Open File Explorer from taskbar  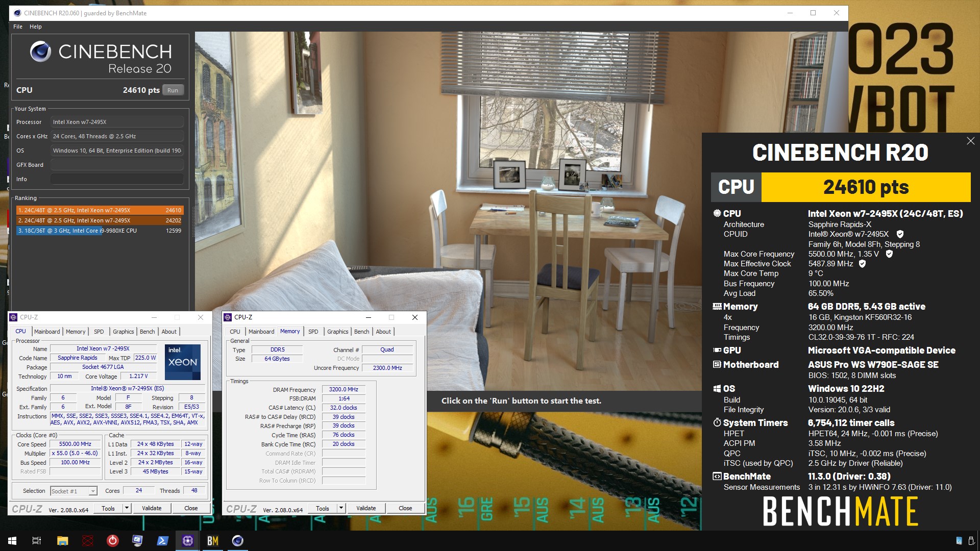pos(62,541)
